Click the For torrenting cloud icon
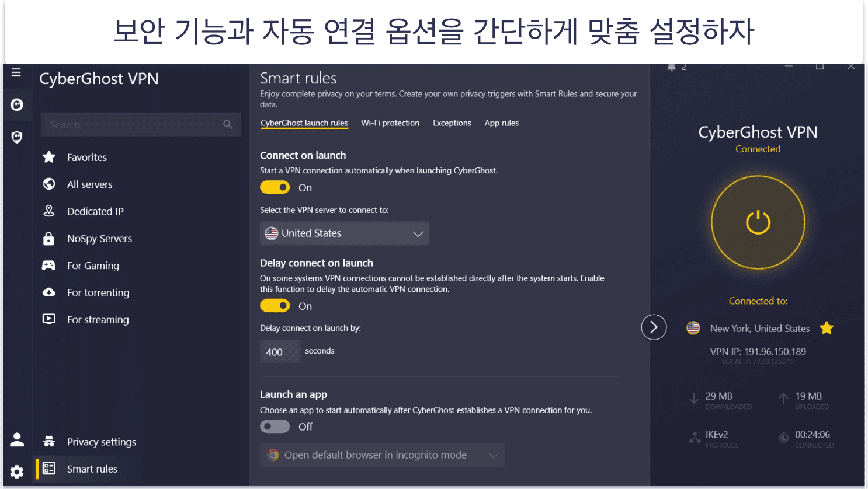Screen dimensions: 868x489 coord(49,292)
